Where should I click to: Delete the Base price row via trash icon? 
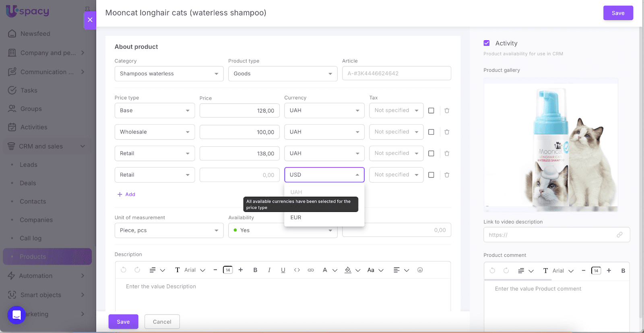click(447, 111)
